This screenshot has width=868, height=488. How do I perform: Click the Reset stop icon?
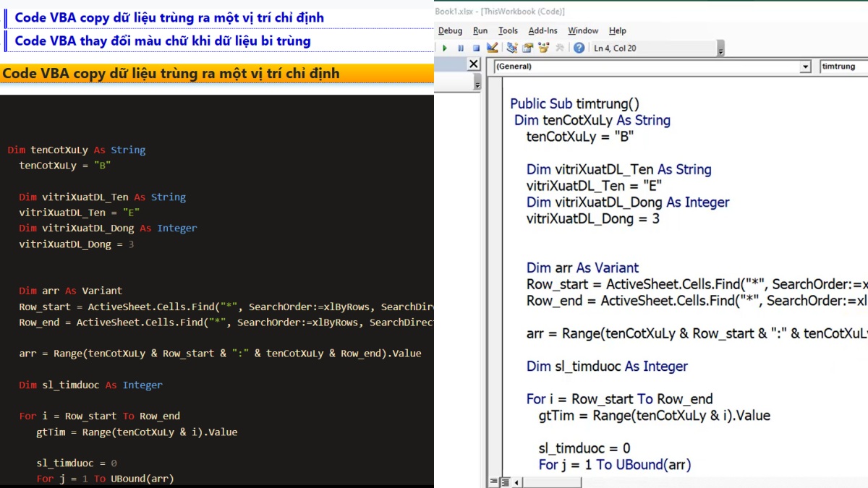coord(476,48)
